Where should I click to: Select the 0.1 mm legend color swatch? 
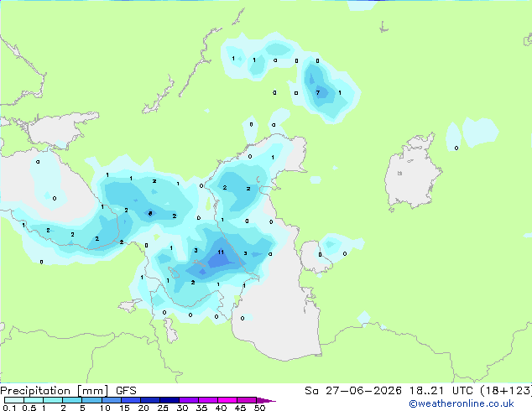pyautogui.click(x=14, y=400)
